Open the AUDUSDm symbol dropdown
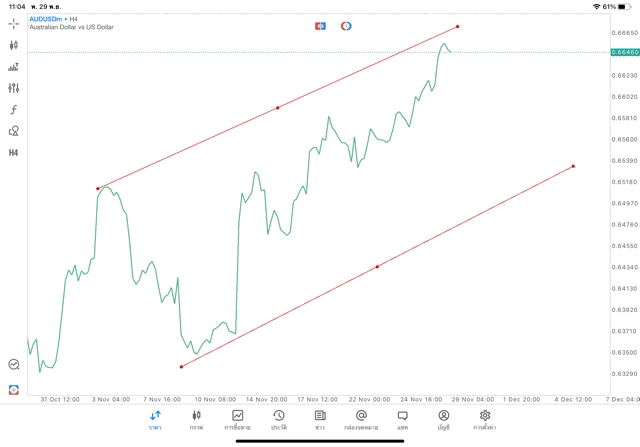Viewport: 640px width, 447px height. click(48, 18)
